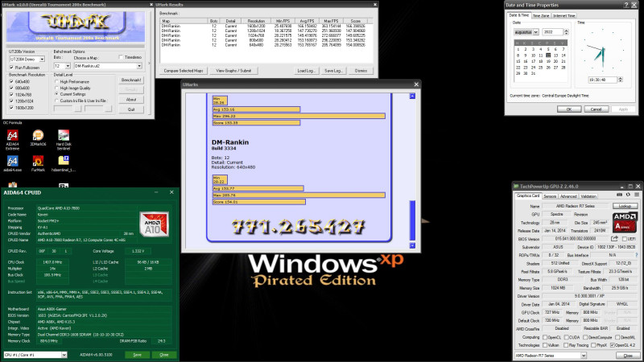Open CPU #1 / Core #1 dropdown
This screenshot has height=362, width=644.
[64, 355]
